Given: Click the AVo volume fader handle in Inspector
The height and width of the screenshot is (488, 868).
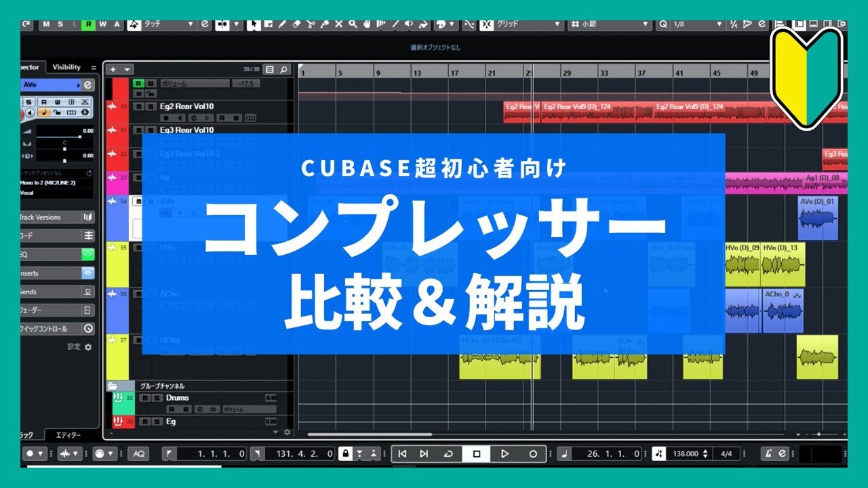Looking at the screenshot, I should coord(79,137).
